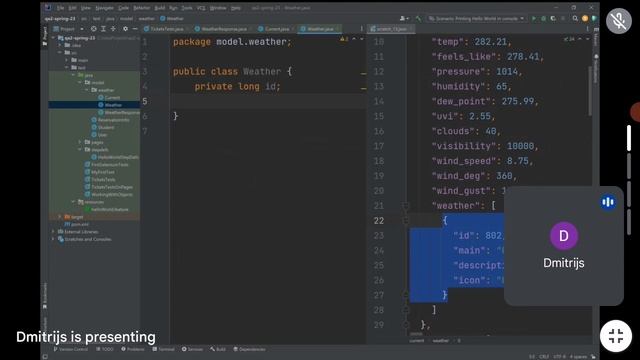The image size is (640, 360).
Task: Click the green Run button
Action: click(x=533, y=18)
